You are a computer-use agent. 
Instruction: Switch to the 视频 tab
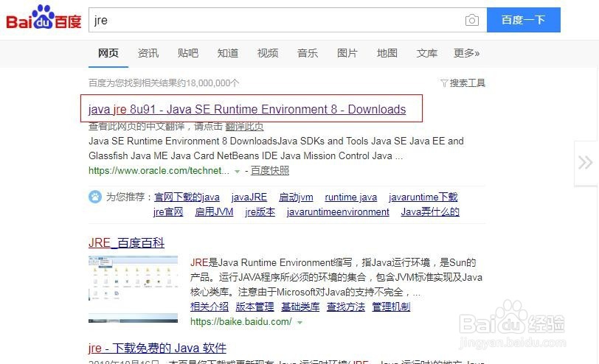click(268, 53)
